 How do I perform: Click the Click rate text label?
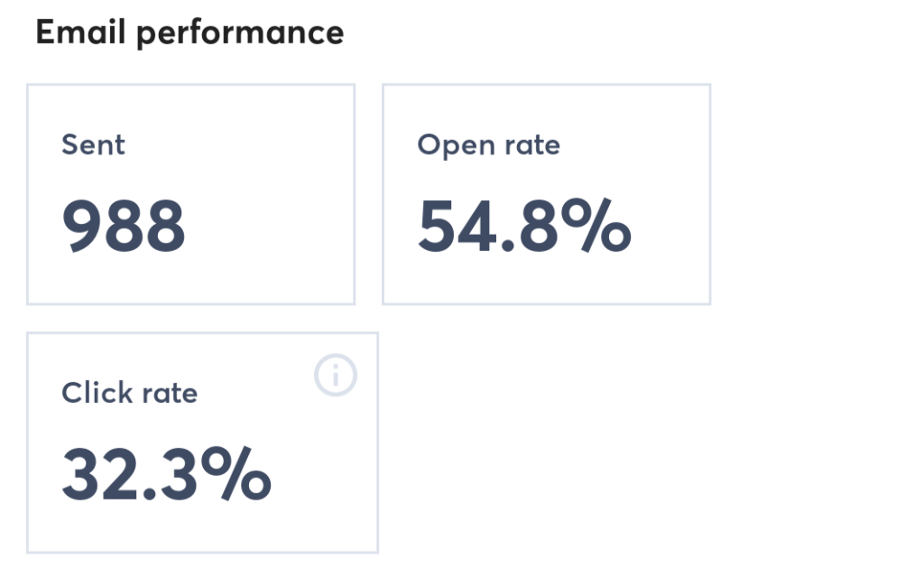(130, 393)
